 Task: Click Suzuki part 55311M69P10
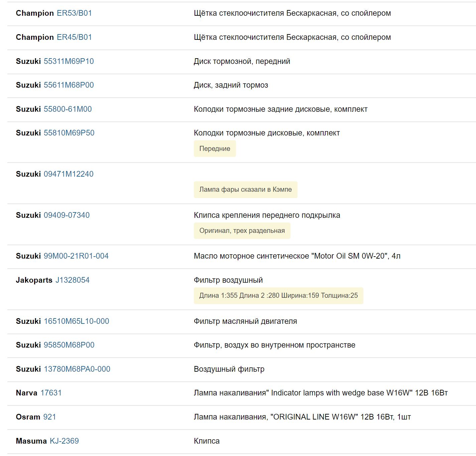pos(69,61)
